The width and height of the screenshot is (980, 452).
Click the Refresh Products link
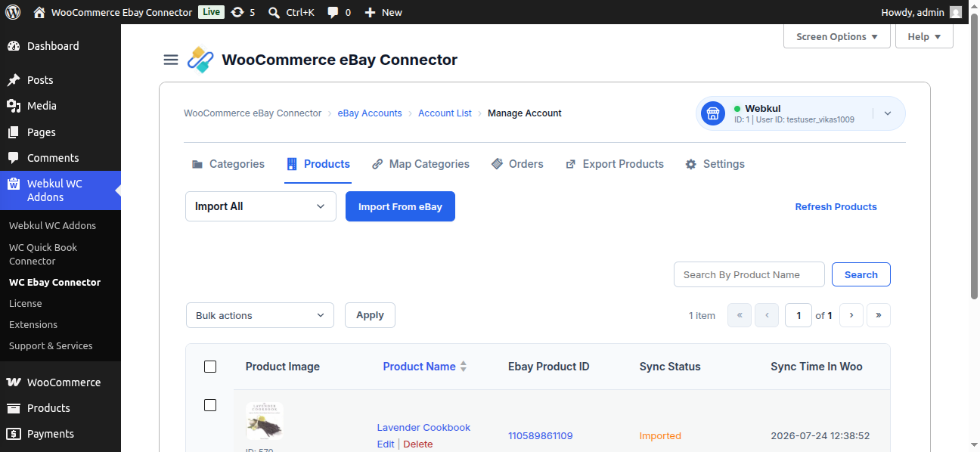point(836,206)
